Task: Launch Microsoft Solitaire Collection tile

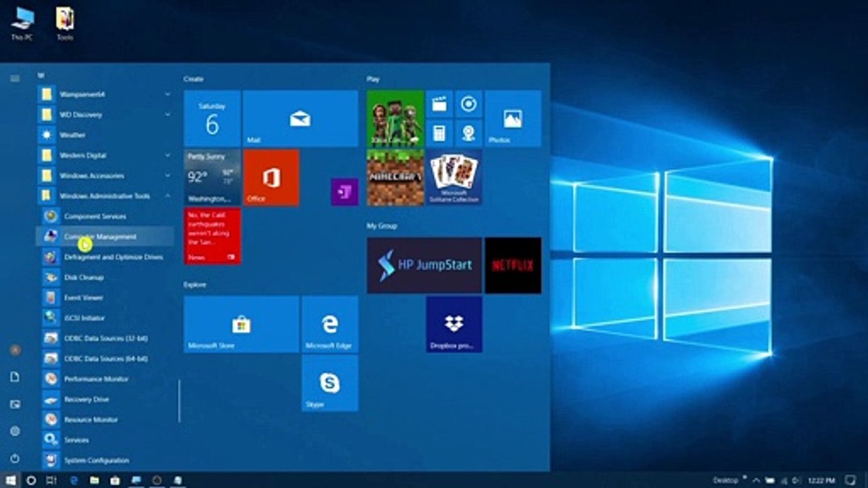Action: pyautogui.click(x=454, y=178)
